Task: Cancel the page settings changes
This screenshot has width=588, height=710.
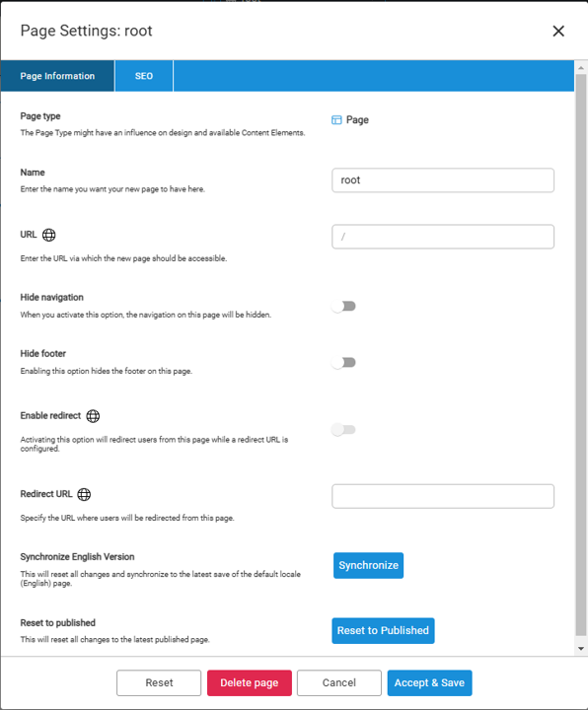Action: point(338,682)
